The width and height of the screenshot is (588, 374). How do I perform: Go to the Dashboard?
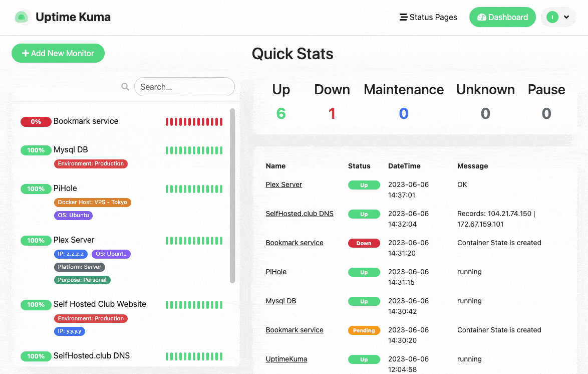click(502, 17)
